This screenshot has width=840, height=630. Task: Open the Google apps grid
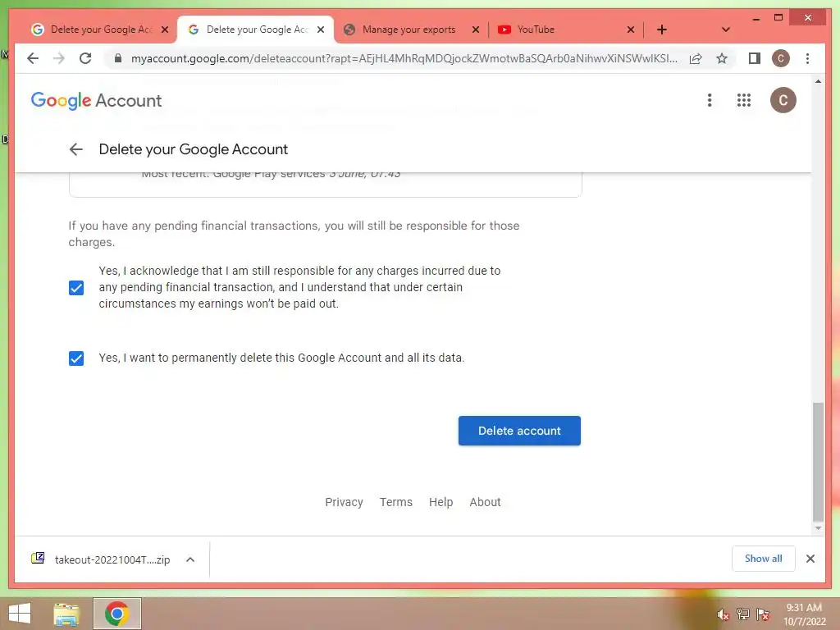pos(743,100)
